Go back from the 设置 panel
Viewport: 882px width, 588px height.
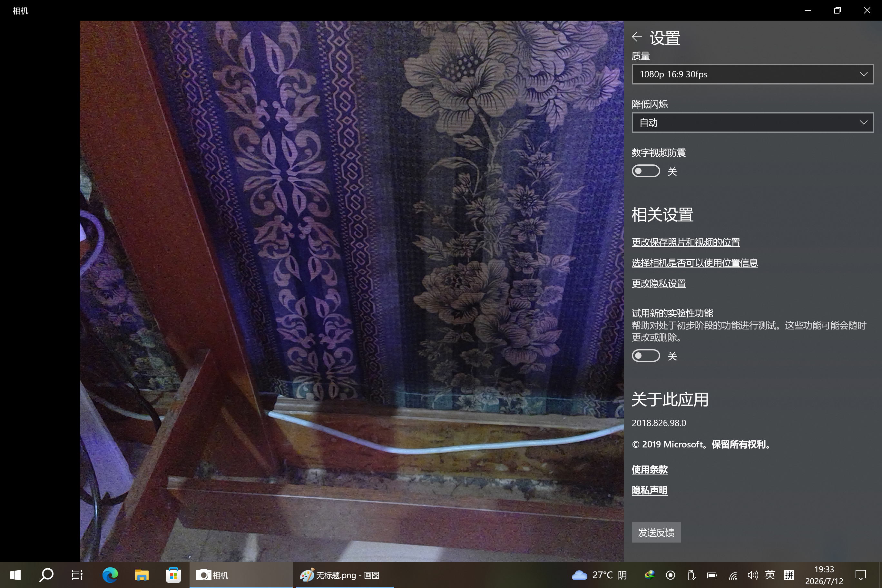[637, 37]
